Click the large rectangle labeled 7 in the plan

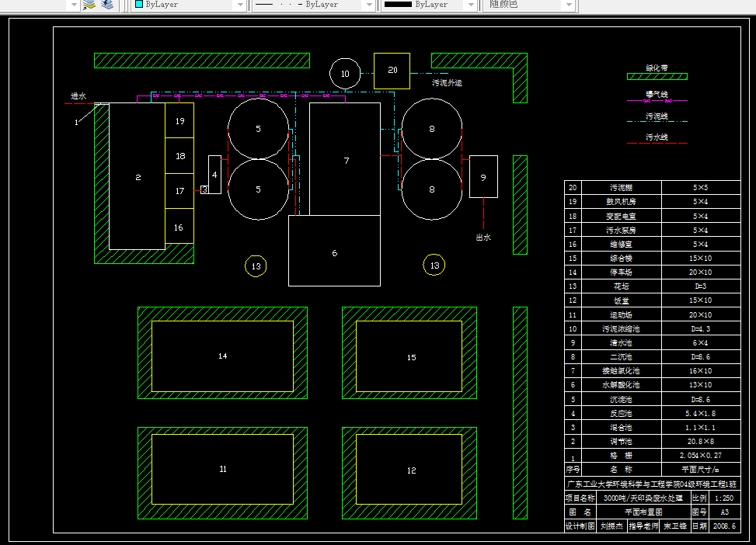(x=345, y=159)
